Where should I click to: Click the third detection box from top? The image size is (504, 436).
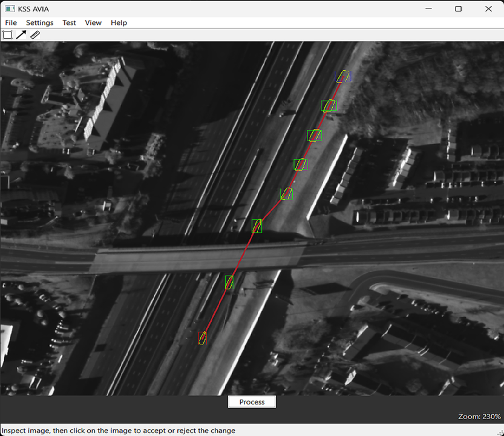pyautogui.click(x=314, y=135)
